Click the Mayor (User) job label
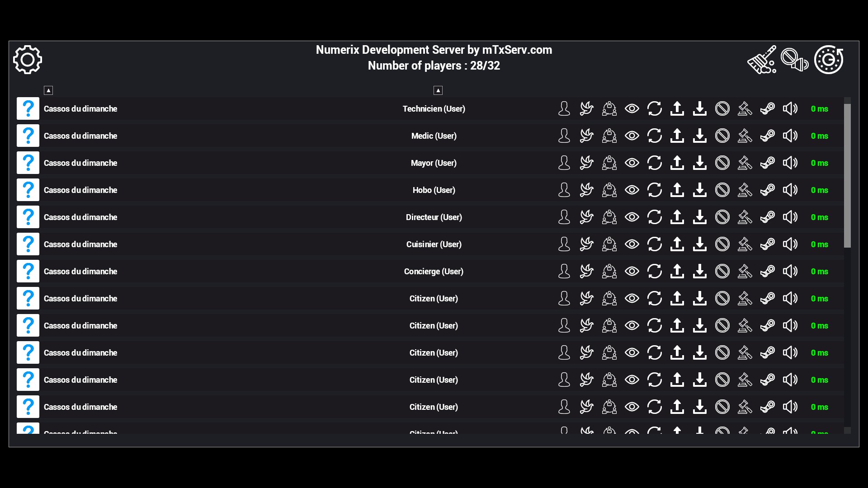 tap(434, 163)
